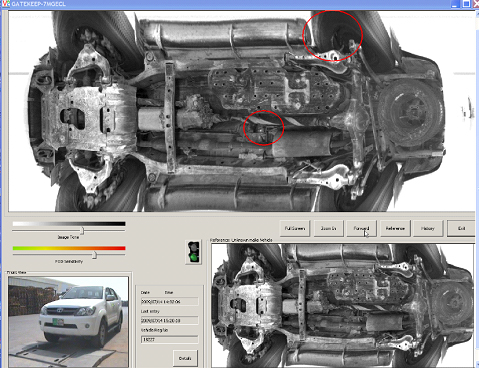Click the vehicle registration number field
Image resolution: width=479 pixels, height=368 pixels.
coord(169,339)
